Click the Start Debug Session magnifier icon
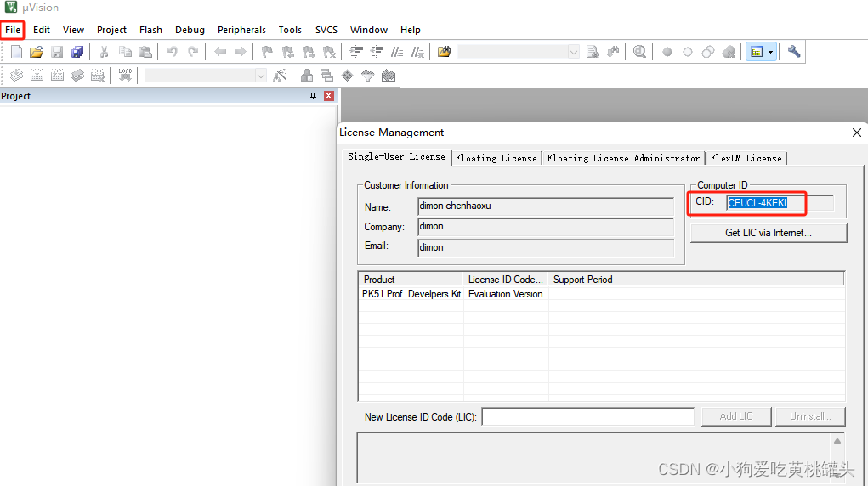 pos(639,52)
